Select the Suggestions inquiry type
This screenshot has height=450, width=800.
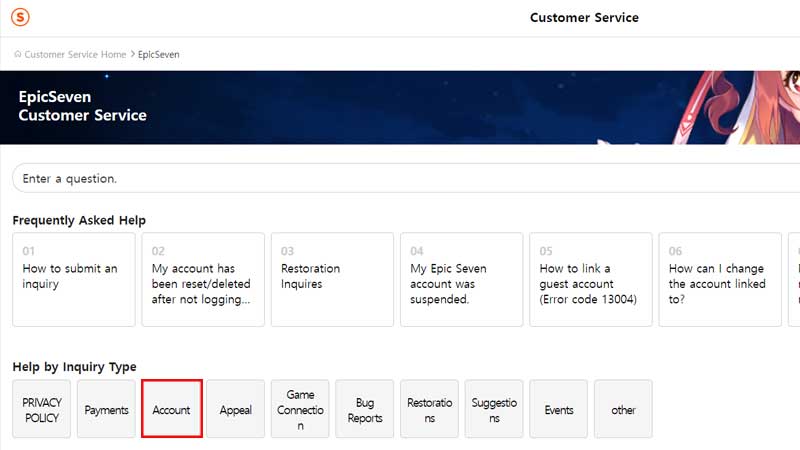494,409
